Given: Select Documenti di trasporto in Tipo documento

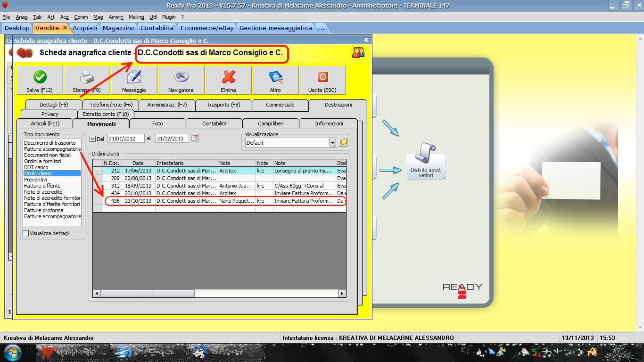Looking at the screenshot, I should coord(52,143).
